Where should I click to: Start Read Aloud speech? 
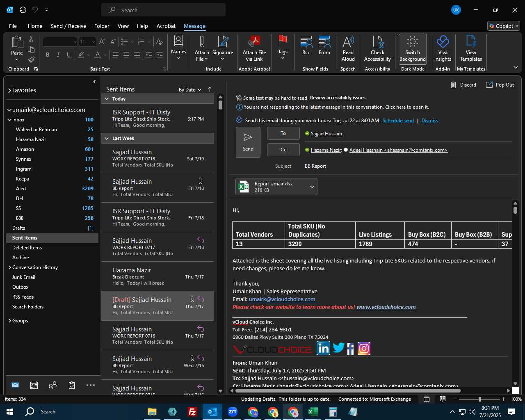[348, 49]
